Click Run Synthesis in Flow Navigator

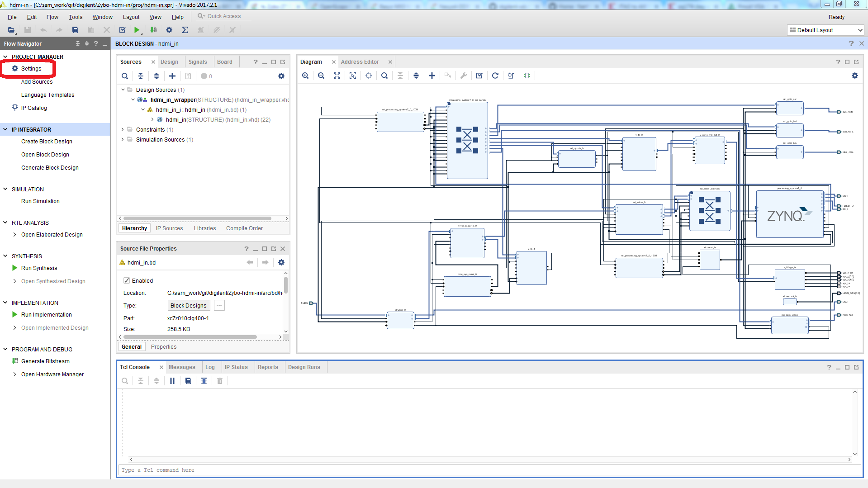click(x=39, y=268)
